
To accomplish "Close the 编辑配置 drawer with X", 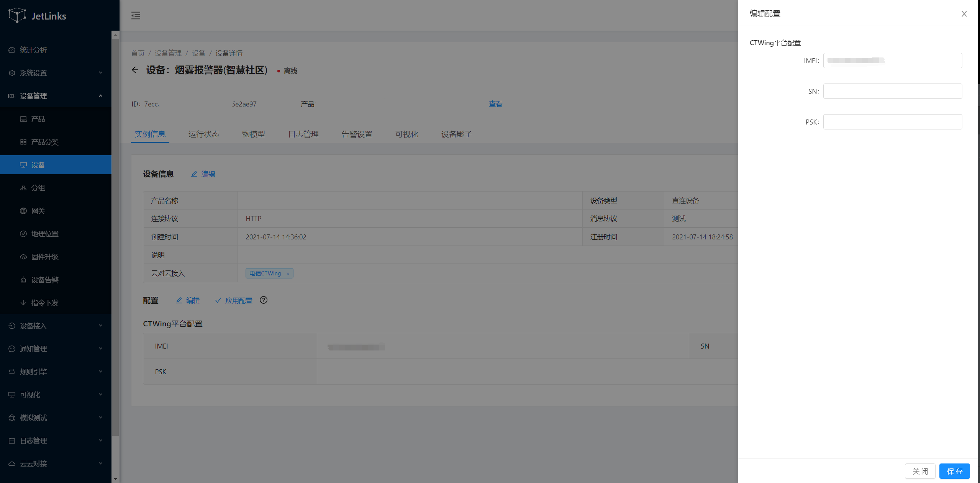I will (x=964, y=14).
